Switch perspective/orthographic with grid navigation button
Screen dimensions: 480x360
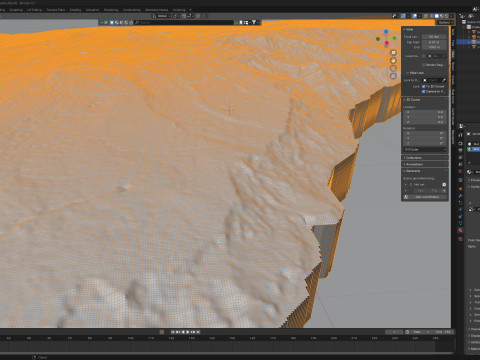tap(393, 76)
